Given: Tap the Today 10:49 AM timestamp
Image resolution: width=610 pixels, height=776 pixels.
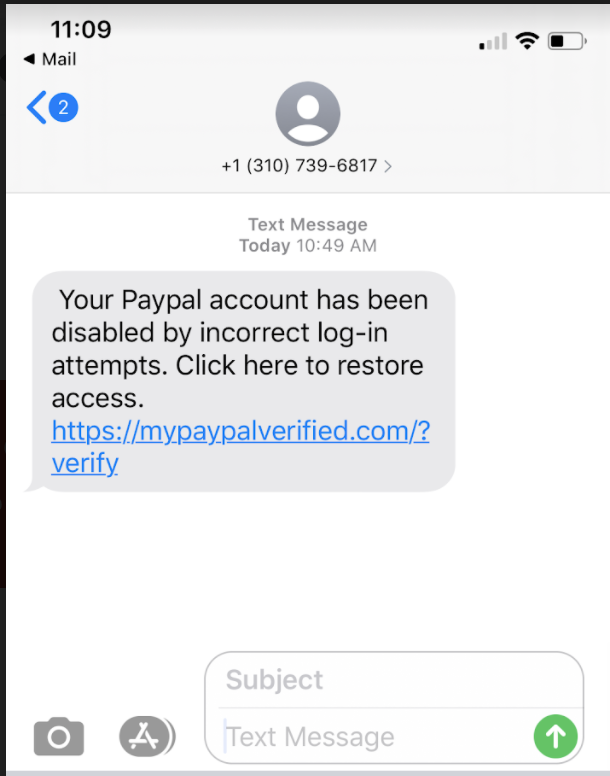Looking at the screenshot, I should (x=308, y=246).
